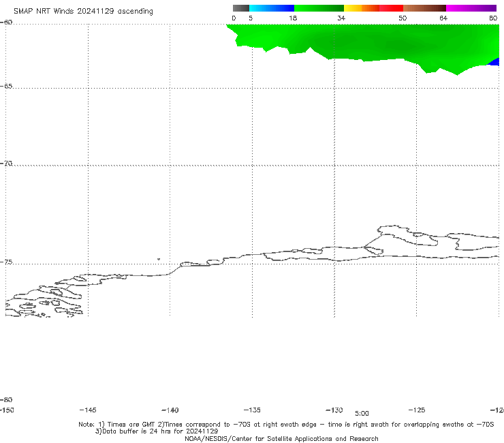Select the yellow-orange segment of the color bar
Image resolution: width=504 pixels, height=443 pixels.
click(x=361, y=8)
